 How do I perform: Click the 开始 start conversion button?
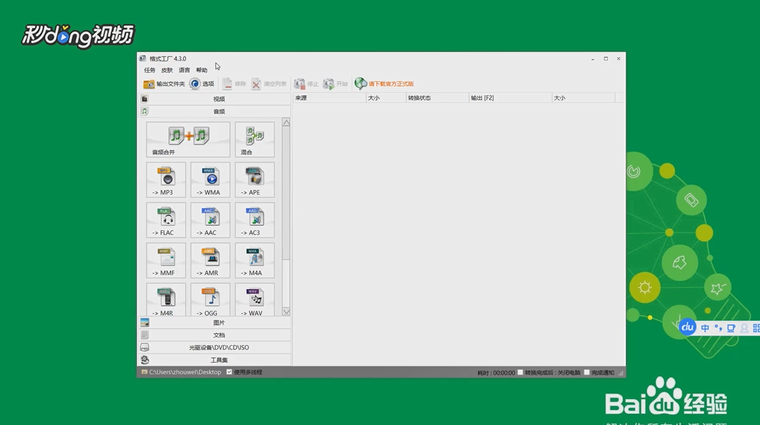pyautogui.click(x=335, y=84)
